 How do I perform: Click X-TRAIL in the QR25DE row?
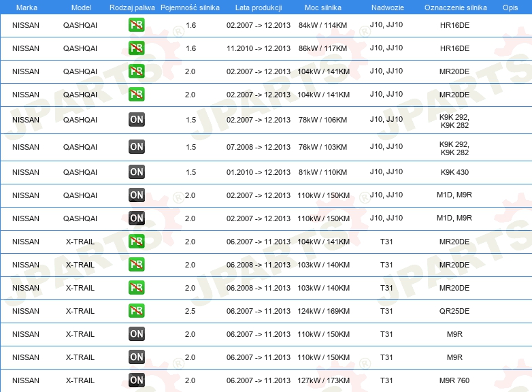[80, 311]
